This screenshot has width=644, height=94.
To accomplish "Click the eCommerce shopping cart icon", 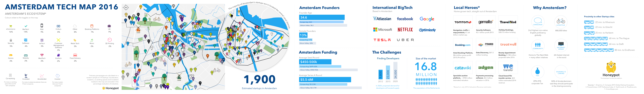I will click(x=10, y=26).
